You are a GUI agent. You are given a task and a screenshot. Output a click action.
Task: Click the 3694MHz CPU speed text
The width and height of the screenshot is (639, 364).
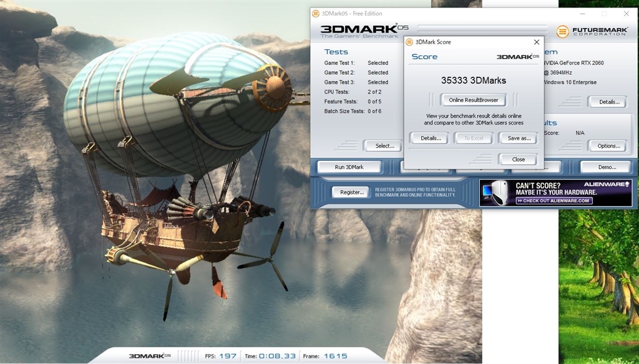(560, 72)
